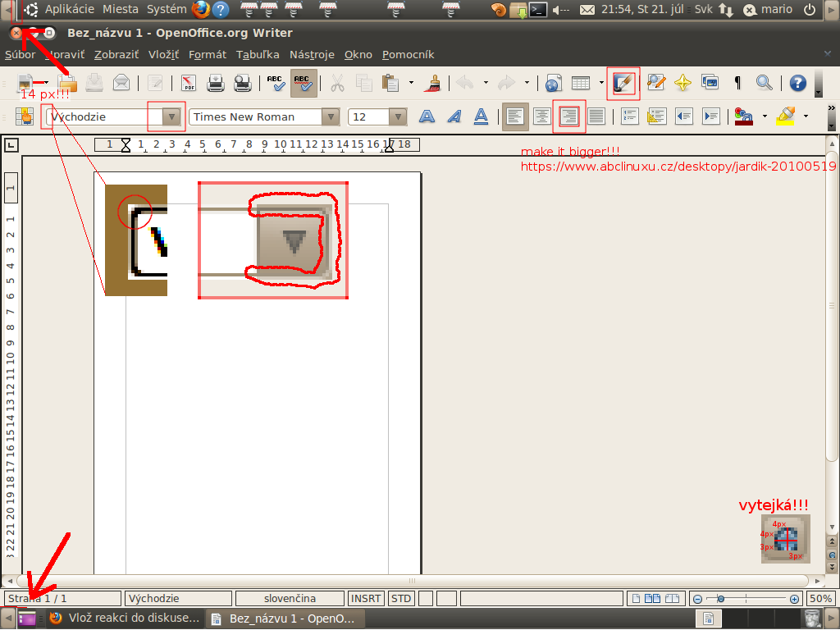Toggle underline formatting
Image resolution: width=840 pixels, height=630 pixels.
[x=481, y=116]
